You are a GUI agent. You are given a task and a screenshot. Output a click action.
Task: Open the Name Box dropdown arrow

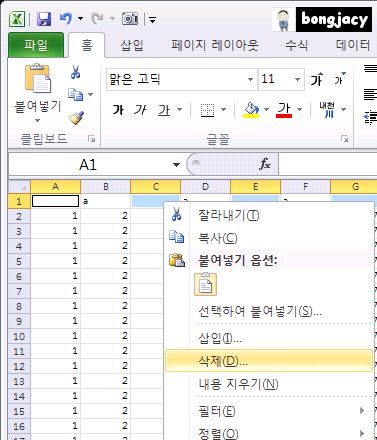point(176,165)
